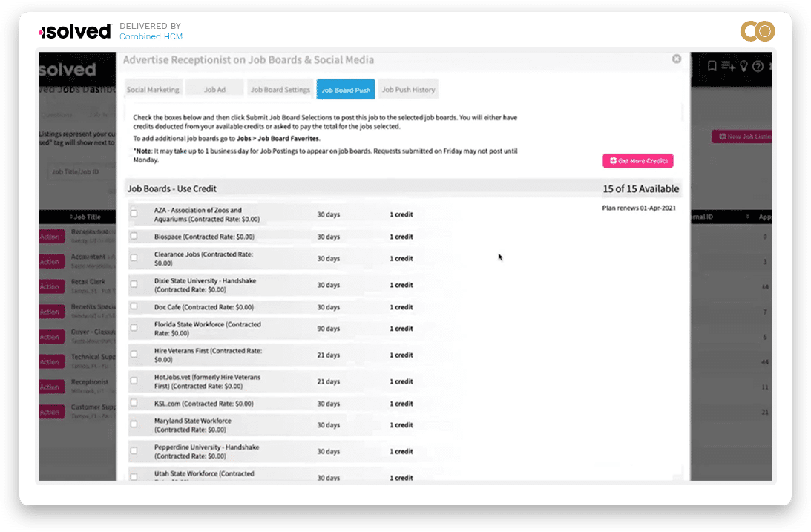Click 'Job Boards - Use Credit' heading

pyautogui.click(x=172, y=188)
